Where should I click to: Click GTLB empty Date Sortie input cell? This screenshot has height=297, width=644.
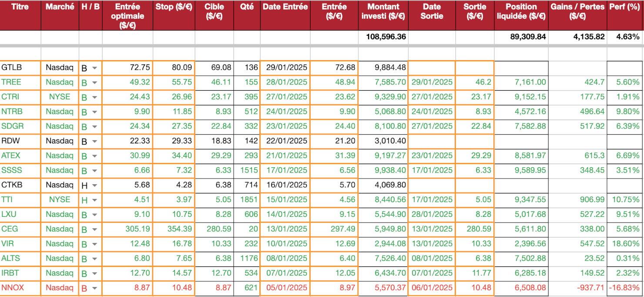coord(432,68)
